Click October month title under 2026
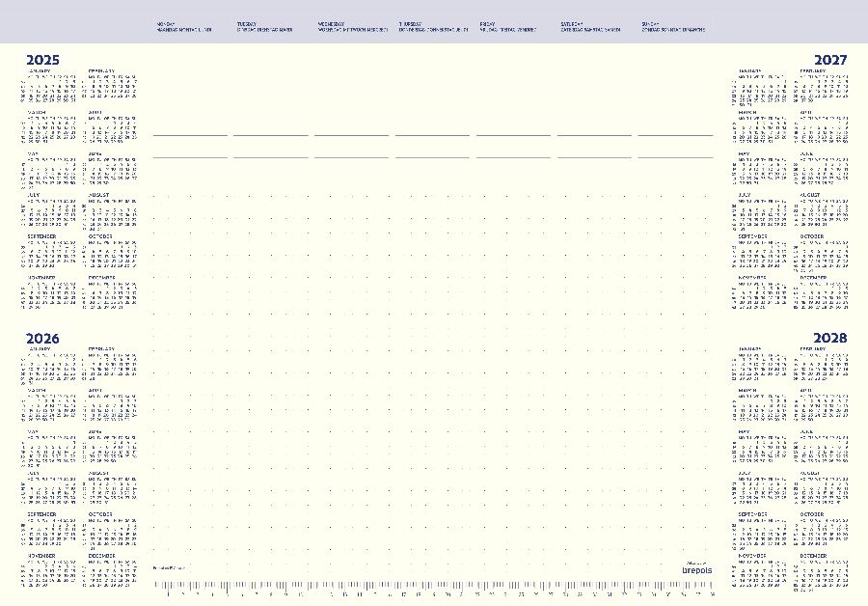The height and width of the screenshot is (606, 868). click(100, 514)
